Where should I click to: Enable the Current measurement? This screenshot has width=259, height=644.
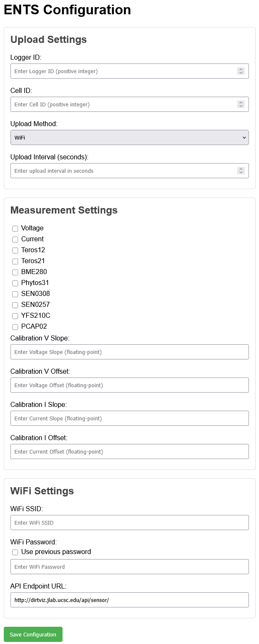[15, 239]
